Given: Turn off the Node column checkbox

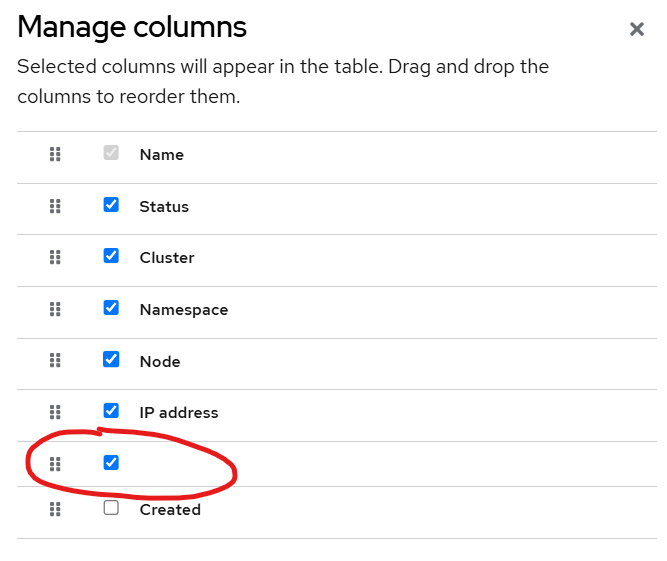Looking at the screenshot, I should coord(111,359).
